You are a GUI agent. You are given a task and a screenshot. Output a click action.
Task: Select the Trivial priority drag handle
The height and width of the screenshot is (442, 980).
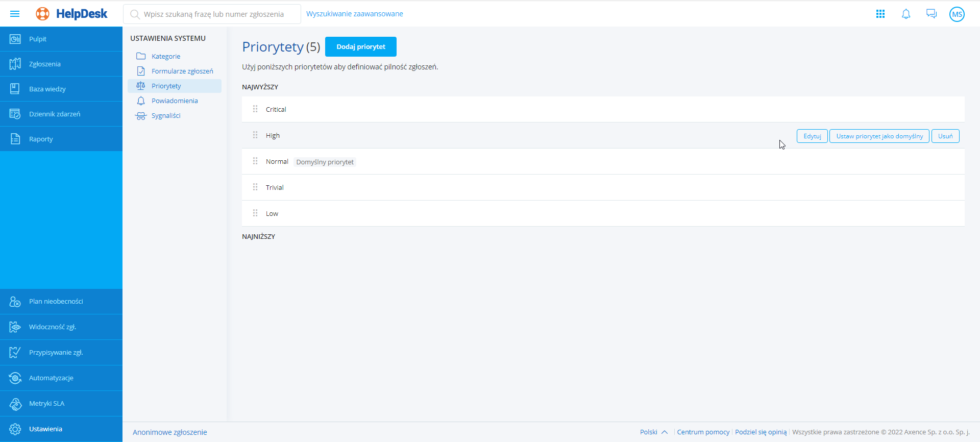tap(255, 187)
